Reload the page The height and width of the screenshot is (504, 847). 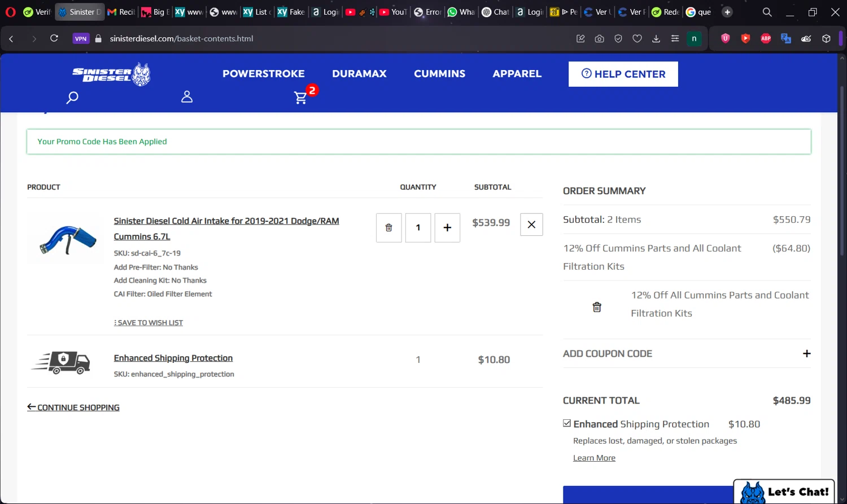coord(54,38)
